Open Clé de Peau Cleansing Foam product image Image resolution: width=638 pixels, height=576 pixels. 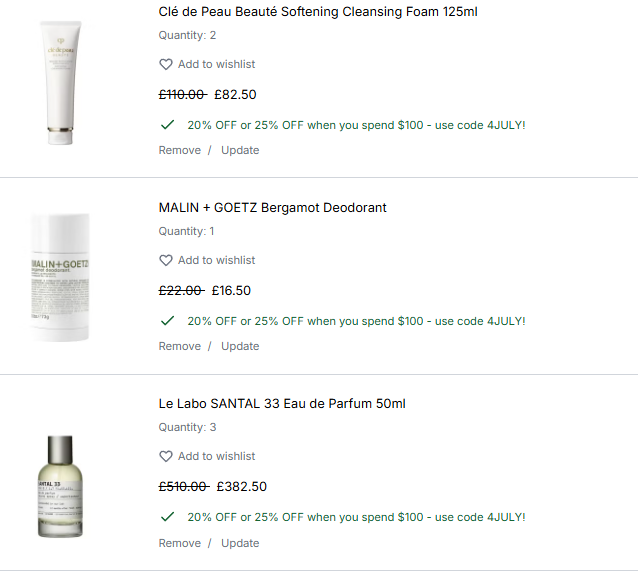tap(61, 83)
